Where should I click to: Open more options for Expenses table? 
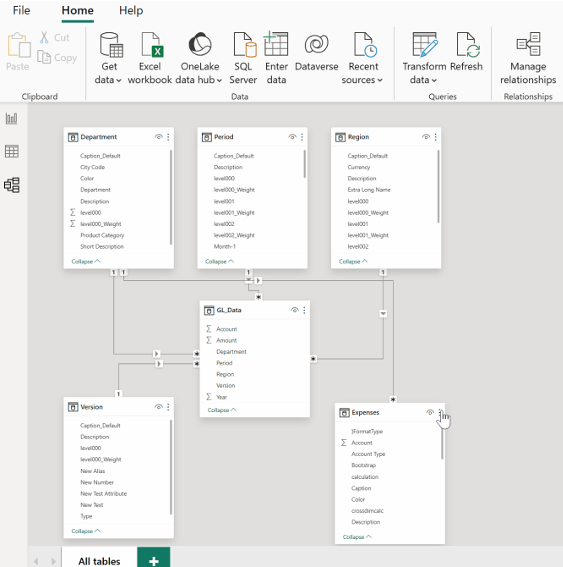[440, 412]
